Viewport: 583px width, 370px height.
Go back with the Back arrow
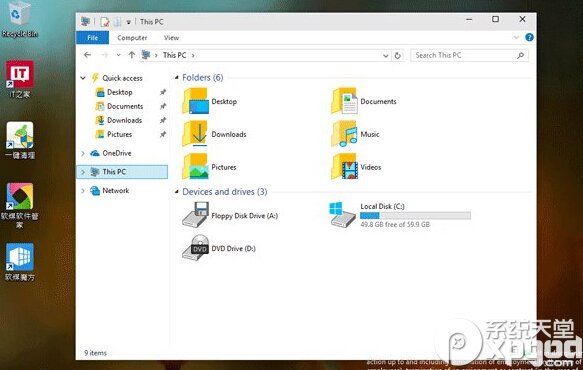point(87,55)
